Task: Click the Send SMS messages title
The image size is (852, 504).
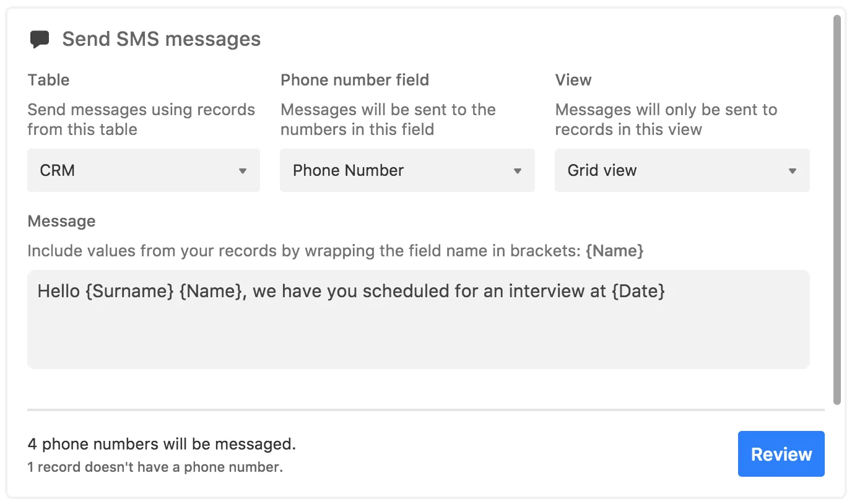Action: click(161, 40)
